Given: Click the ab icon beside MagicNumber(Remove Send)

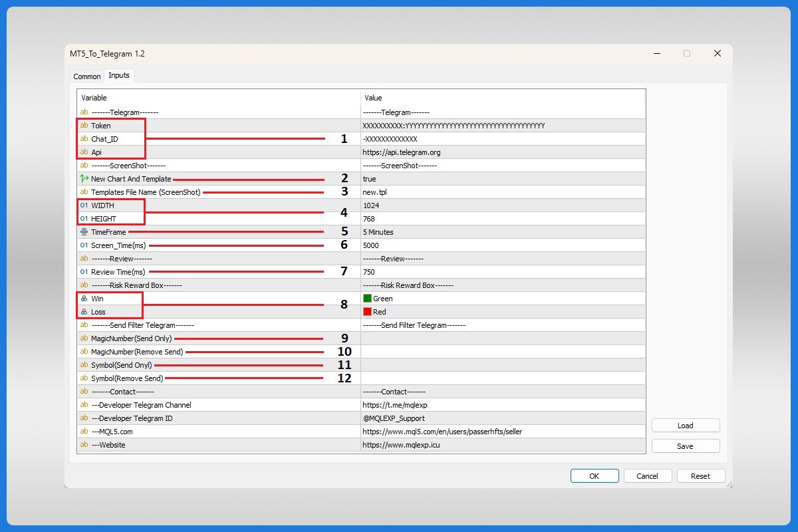Looking at the screenshot, I should [x=84, y=352].
